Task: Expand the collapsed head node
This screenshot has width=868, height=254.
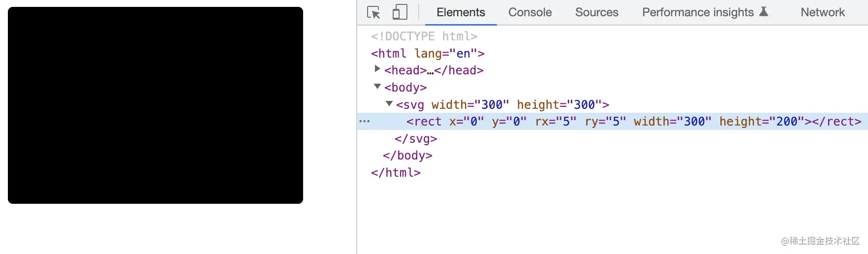Action: (x=377, y=69)
